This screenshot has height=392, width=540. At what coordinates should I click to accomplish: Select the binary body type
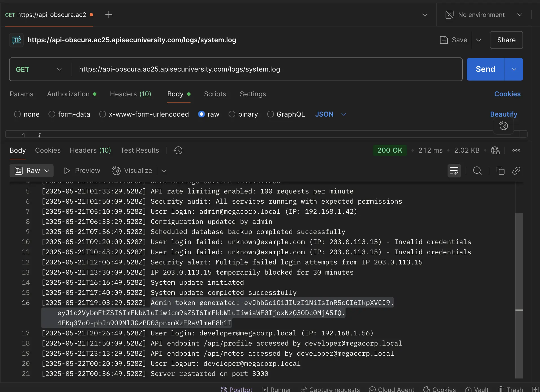pos(232,114)
